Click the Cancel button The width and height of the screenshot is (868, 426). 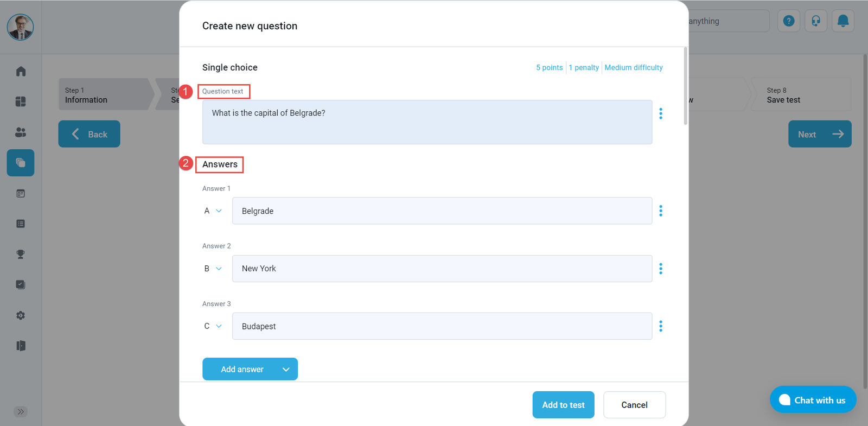634,405
